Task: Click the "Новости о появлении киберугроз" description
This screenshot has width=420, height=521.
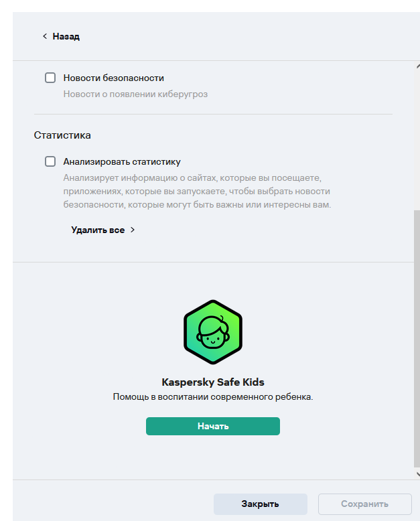Action: click(135, 94)
